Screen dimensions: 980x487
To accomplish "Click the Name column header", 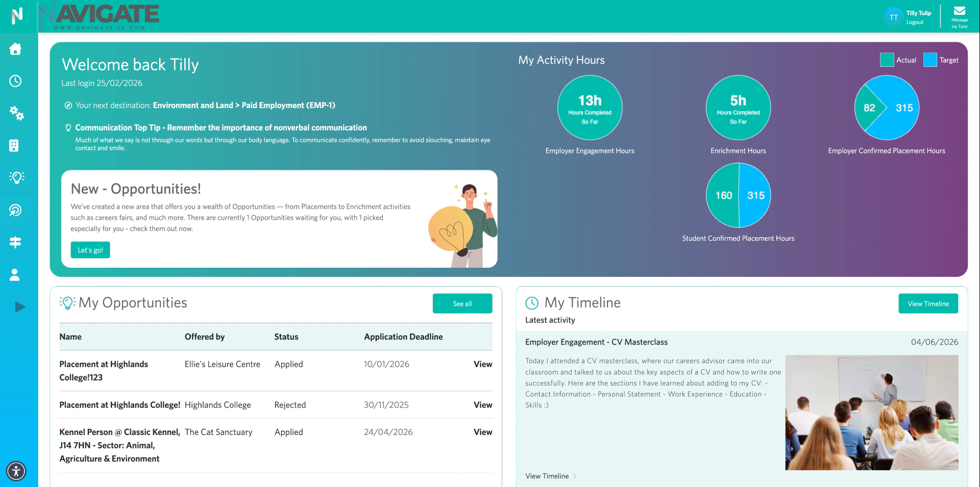I will (70, 337).
